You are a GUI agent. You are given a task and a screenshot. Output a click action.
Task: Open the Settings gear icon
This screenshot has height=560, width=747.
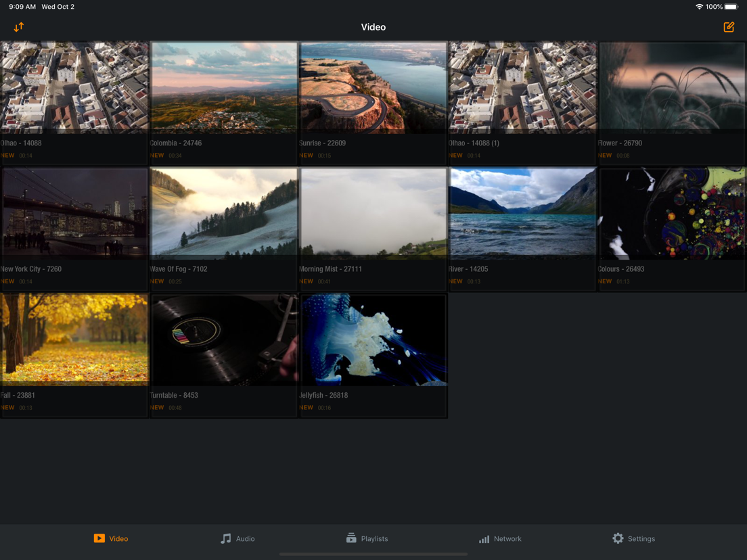[618, 538]
